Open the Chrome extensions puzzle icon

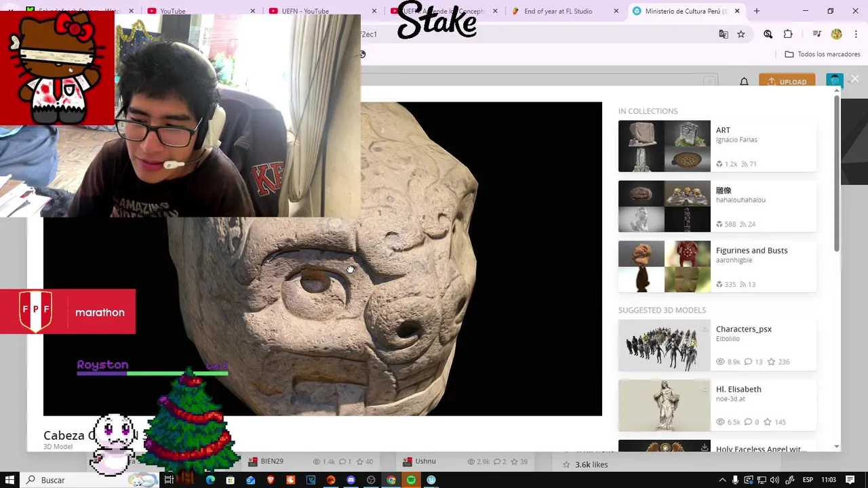[x=788, y=34]
